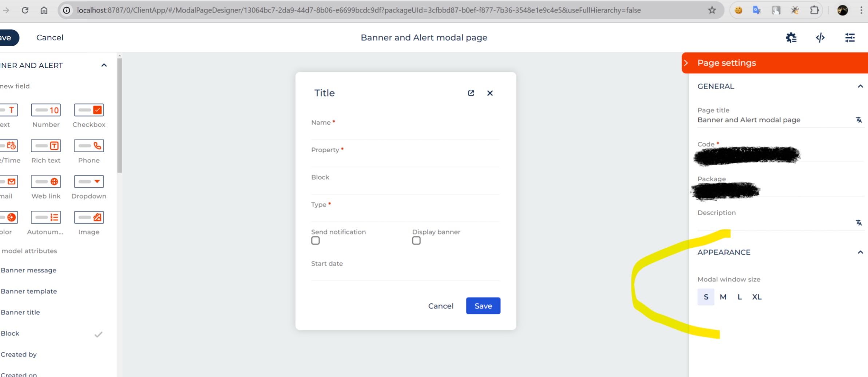Collapse the APPEARANCE section
Screen dimensions: 868x377
pyautogui.click(x=860, y=252)
